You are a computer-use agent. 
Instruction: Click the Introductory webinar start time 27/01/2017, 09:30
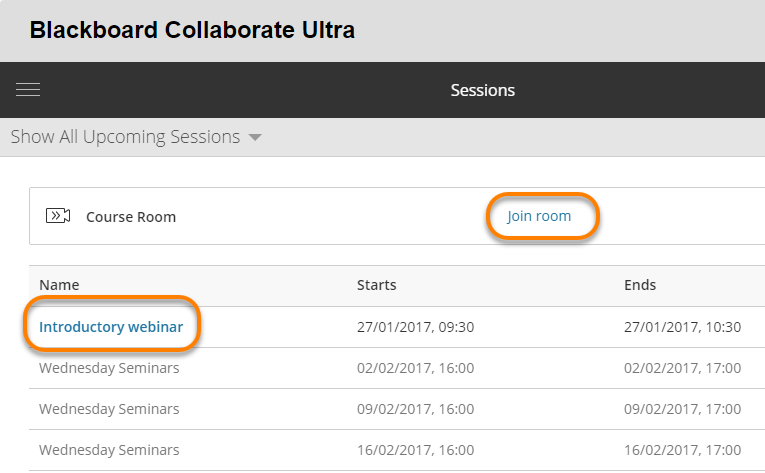(x=415, y=327)
